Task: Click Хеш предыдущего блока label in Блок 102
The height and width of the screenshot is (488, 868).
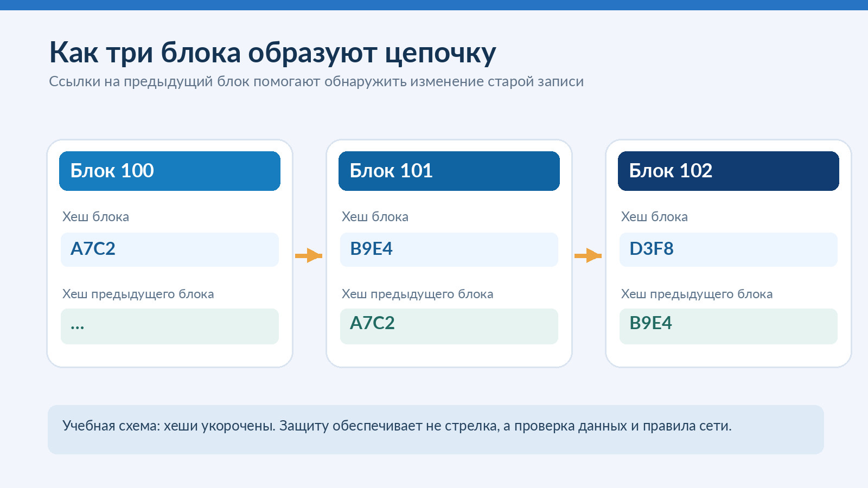Action: coord(697,294)
